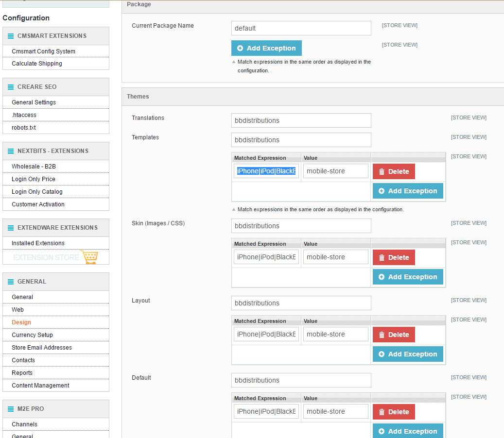The width and height of the screenshot is (504, 438).
Task: Add Exception for Templates theme
Action: click(408, 191)
